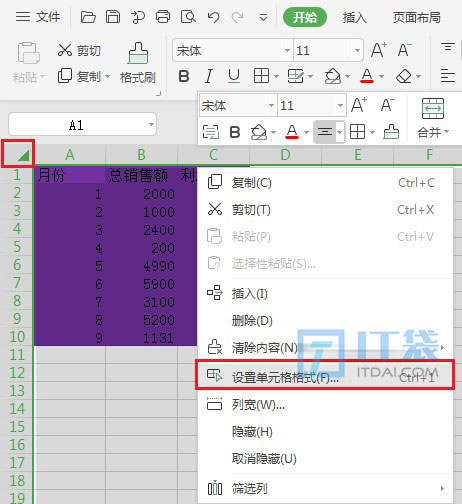Click the top alignment icon in ribbon
The image size is (462, 504).
(448, 47)
